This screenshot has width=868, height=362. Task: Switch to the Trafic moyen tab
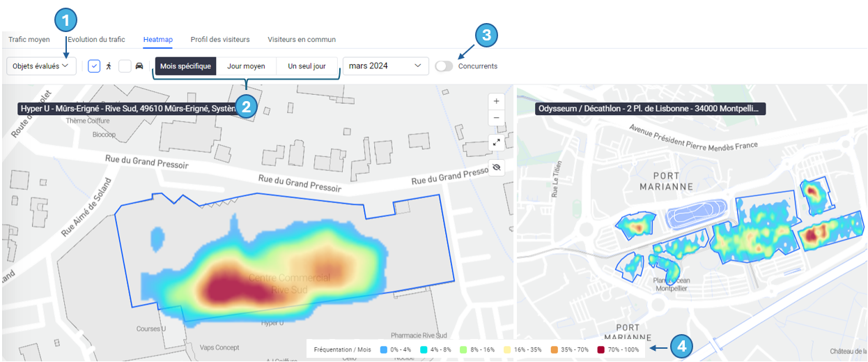(29, 40)
